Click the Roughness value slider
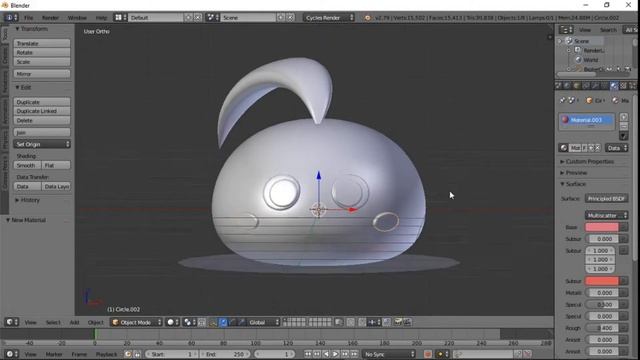Screen dimensions: 640x360 (602, 328)
